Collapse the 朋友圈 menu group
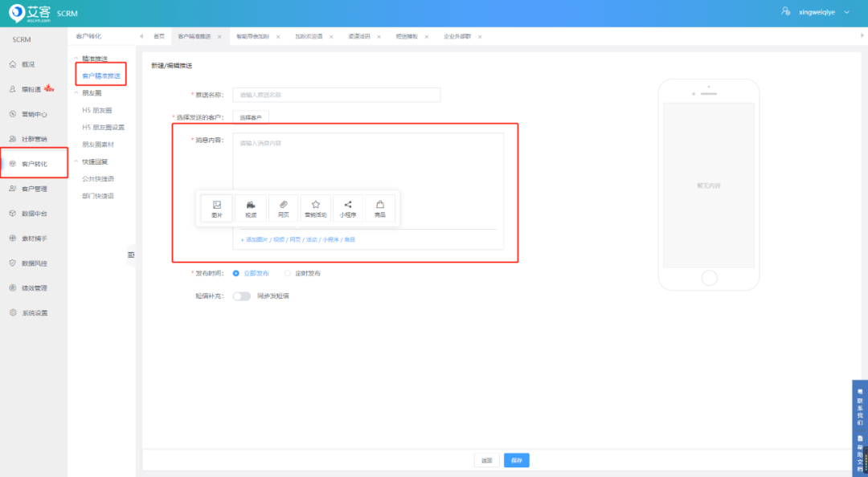This screenshot has width=868, height=477. coord(76,93)
